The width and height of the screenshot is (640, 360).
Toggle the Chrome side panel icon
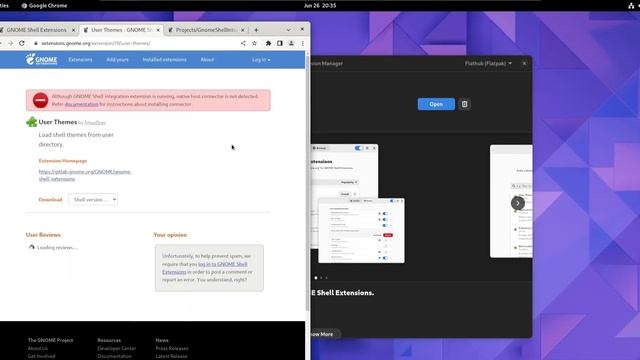pos(280,43)
